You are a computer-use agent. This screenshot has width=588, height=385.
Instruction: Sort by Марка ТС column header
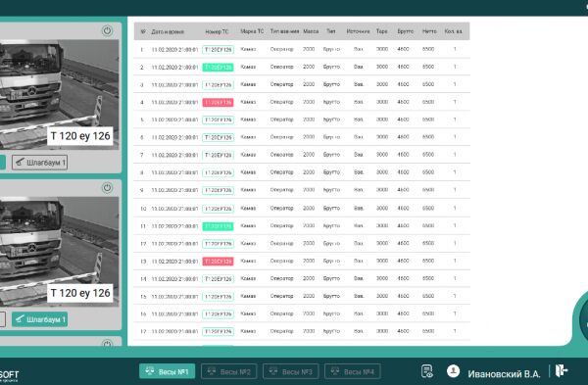tap(252, 31)
